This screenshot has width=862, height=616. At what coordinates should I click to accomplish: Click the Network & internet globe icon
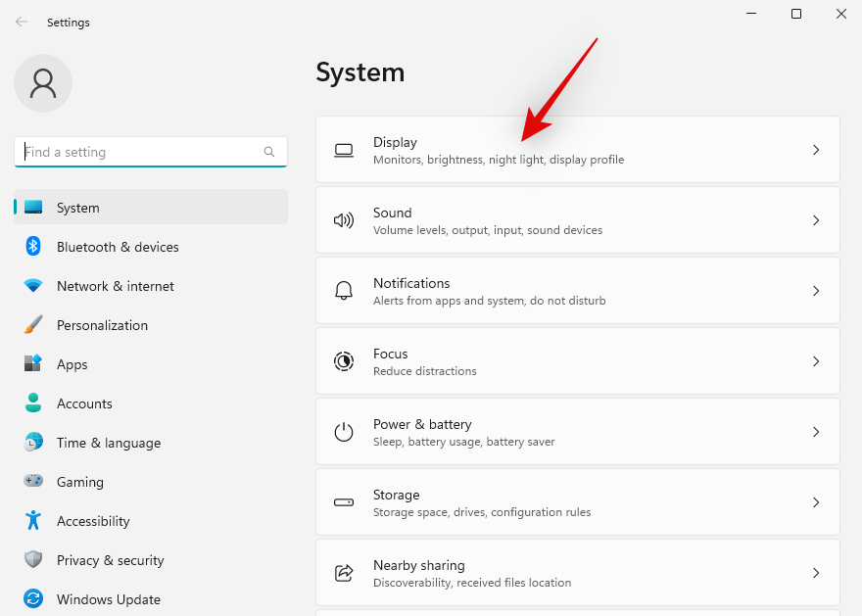tap(32, 286)
